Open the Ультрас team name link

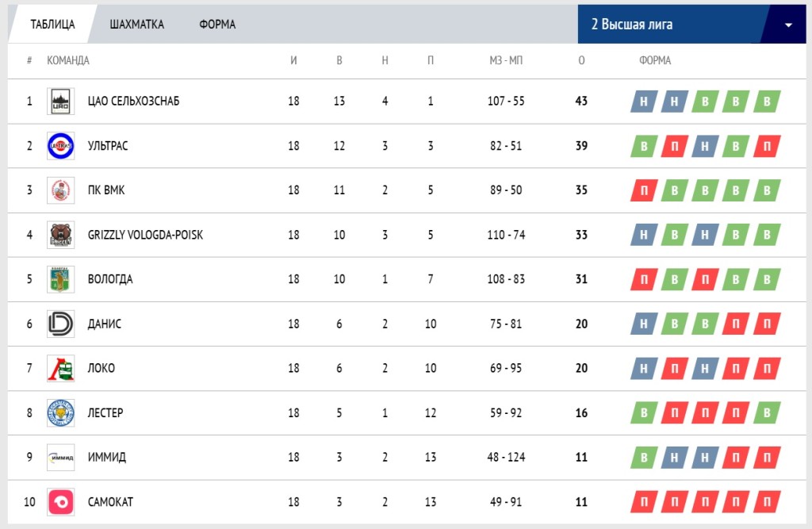coord(108,146)
